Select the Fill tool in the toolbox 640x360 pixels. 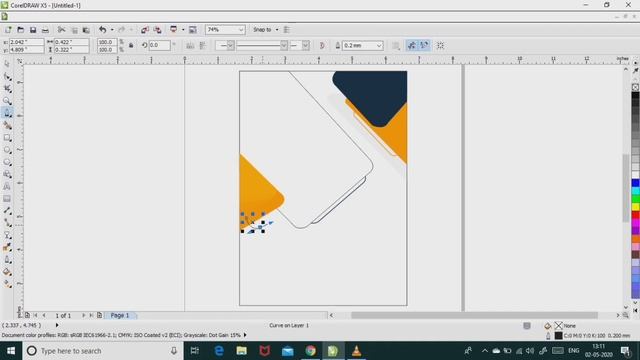coord(7,272)
